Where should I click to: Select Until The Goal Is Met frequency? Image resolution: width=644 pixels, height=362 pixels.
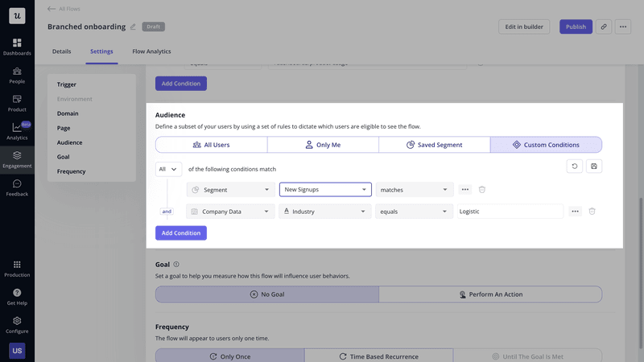click(x=528, y=356)
